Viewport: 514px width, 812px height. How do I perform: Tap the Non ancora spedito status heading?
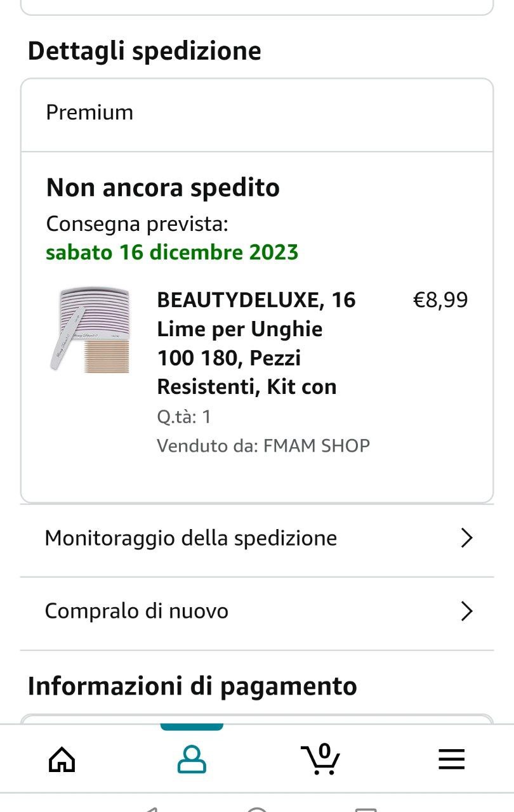[162, 188]
